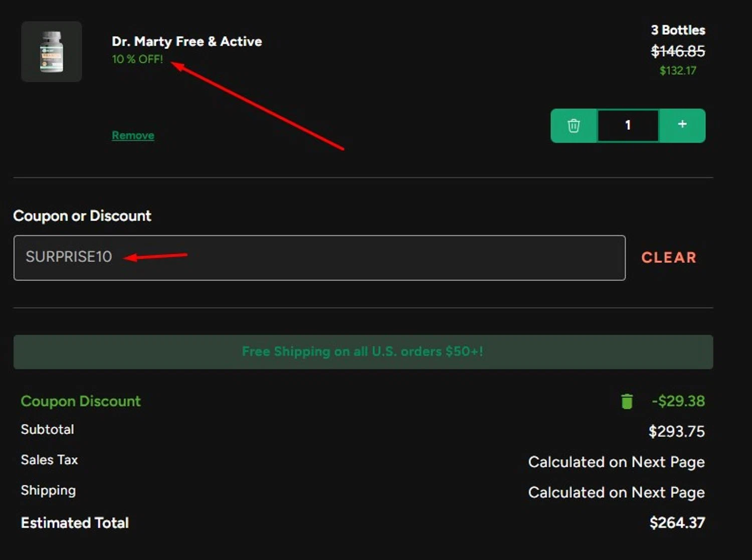Increase quantity with the plus button

click(x=682, y=125)
